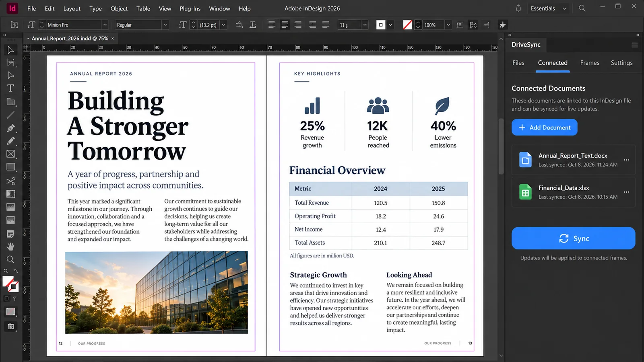Expand the 13.2 pt leading dropdown
The height and width of the screenshot is (362, 644).
pos(223,25)
